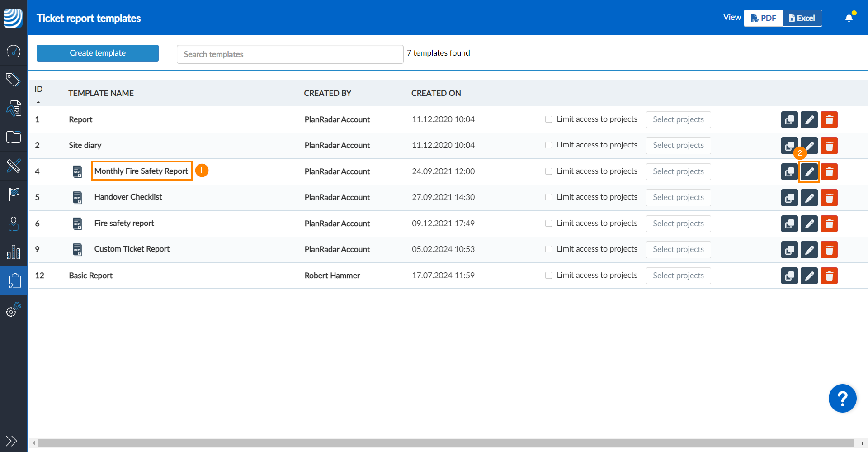
Task: Enable Limit access to projects for Report
Action: [549, 119]
